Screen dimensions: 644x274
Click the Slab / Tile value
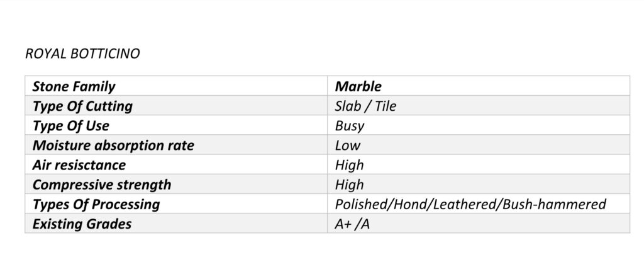click(365, 106)
